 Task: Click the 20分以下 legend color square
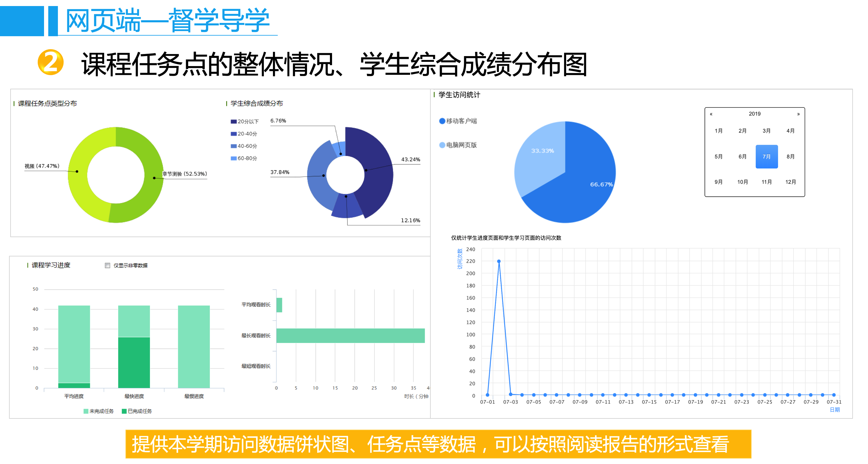click(233, 122)
